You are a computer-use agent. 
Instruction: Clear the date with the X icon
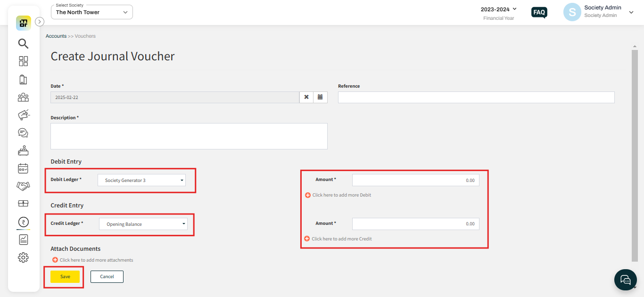click(x=306, y=97)
